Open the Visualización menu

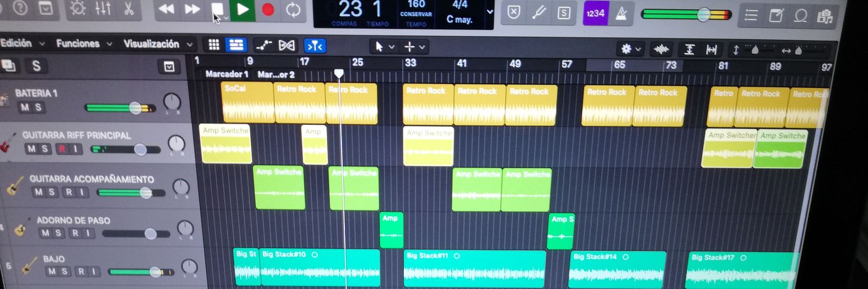point(158,44)
